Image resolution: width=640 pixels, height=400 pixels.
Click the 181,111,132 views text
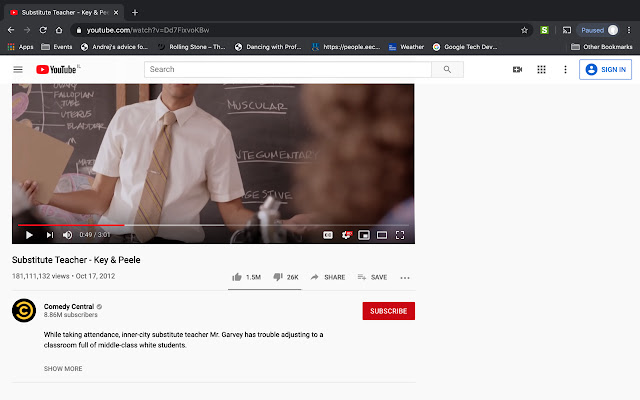point(40,276)
